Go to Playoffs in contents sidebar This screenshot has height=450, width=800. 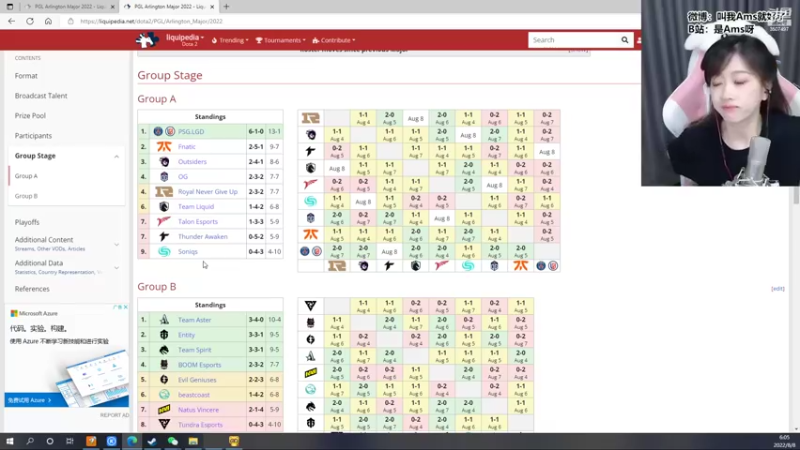point(27,222)
